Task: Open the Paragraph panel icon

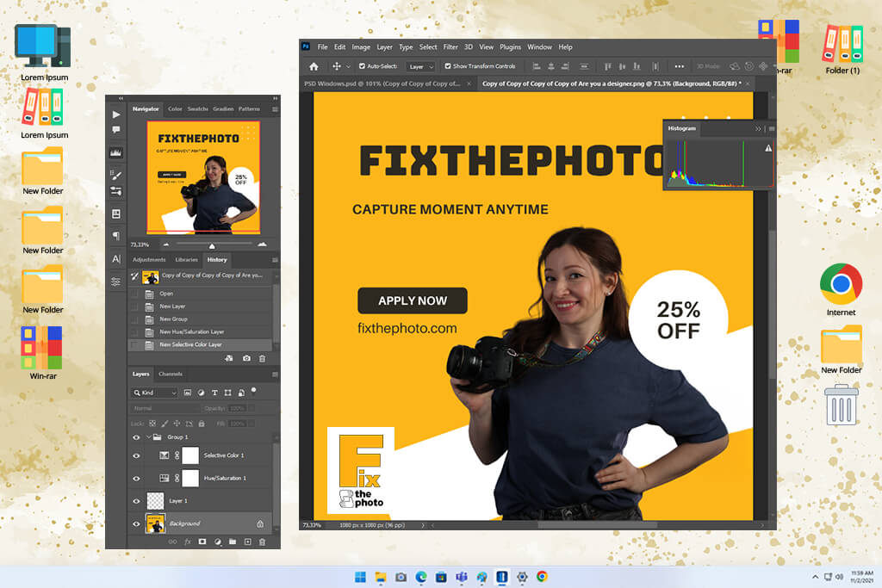Action: click(116, 236)
